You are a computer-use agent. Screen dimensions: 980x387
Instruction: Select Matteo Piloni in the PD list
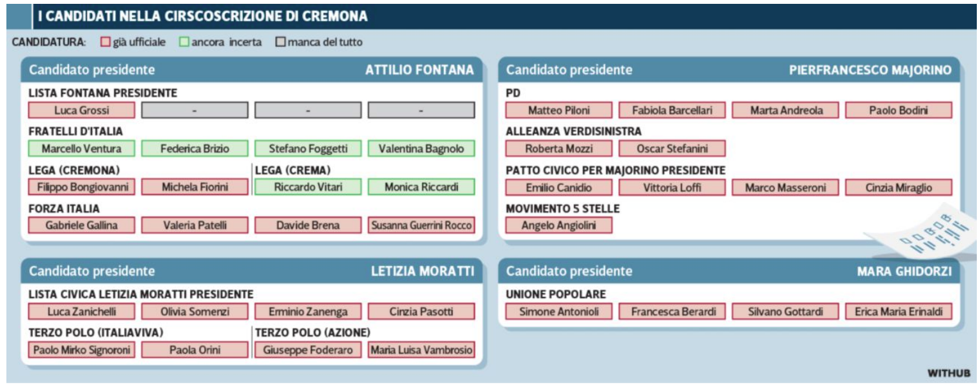559,111
